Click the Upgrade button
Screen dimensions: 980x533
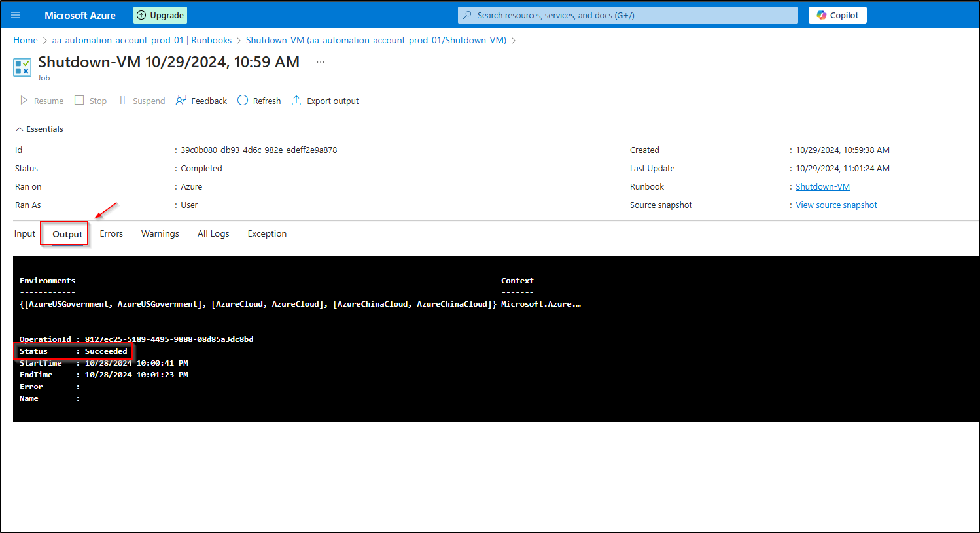pyautogui.click(x=160, y=15)
